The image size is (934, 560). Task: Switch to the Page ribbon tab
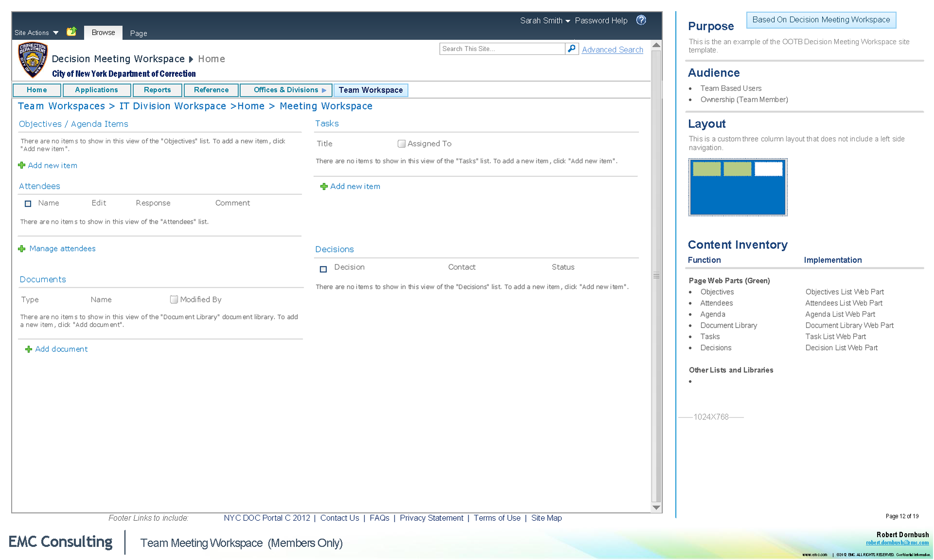[138, 33]
